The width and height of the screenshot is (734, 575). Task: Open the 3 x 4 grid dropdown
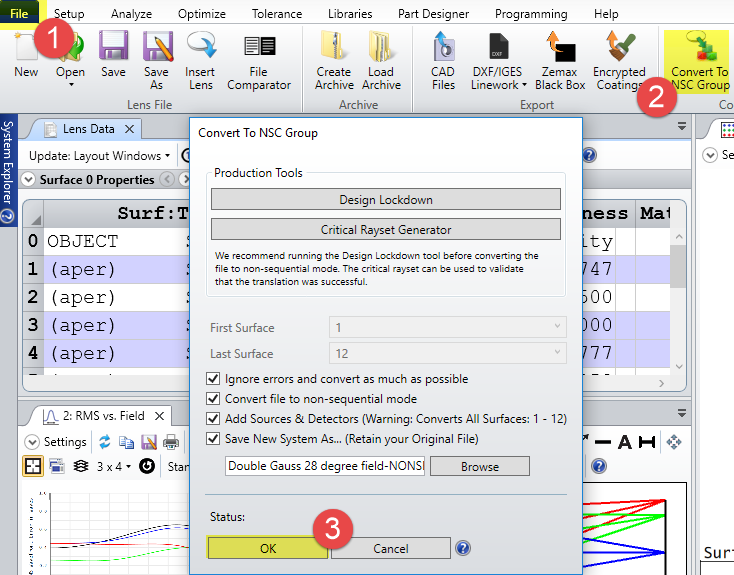(114, 466)
